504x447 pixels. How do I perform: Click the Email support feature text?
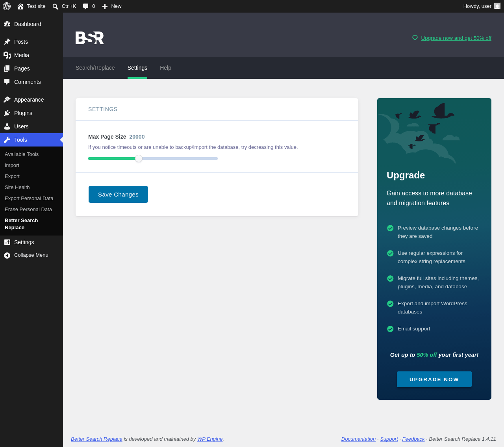click(414, 329)
